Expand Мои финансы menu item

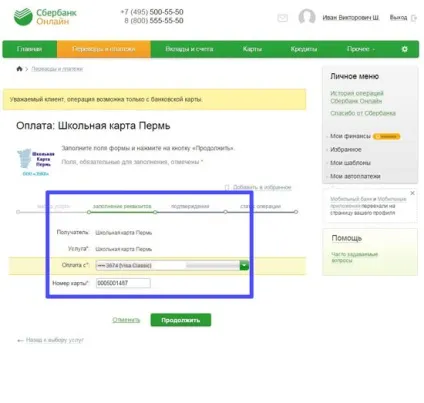350,136
